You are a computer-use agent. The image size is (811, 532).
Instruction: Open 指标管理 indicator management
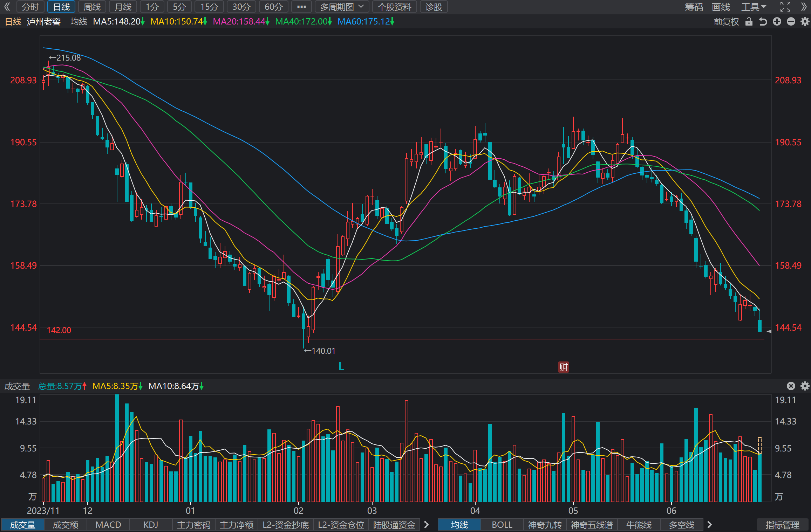pyautogui.click(x=783, y=525)
